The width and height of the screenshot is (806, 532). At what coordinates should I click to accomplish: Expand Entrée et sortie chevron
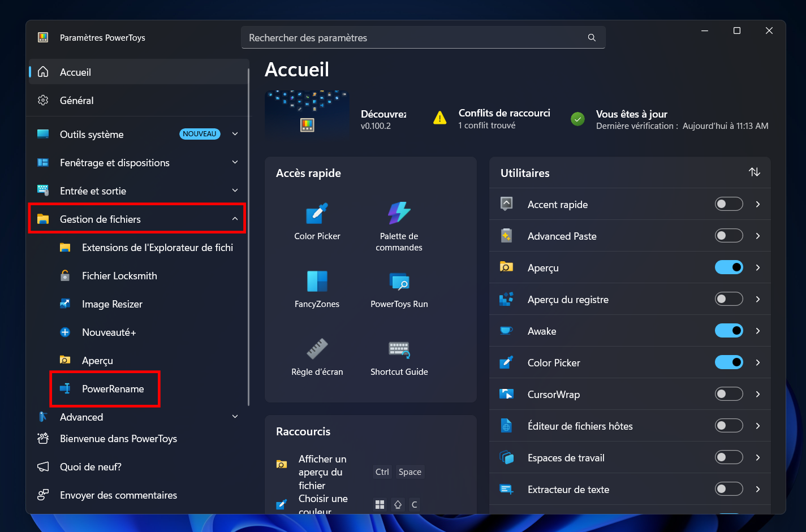(x=235, y=191)
